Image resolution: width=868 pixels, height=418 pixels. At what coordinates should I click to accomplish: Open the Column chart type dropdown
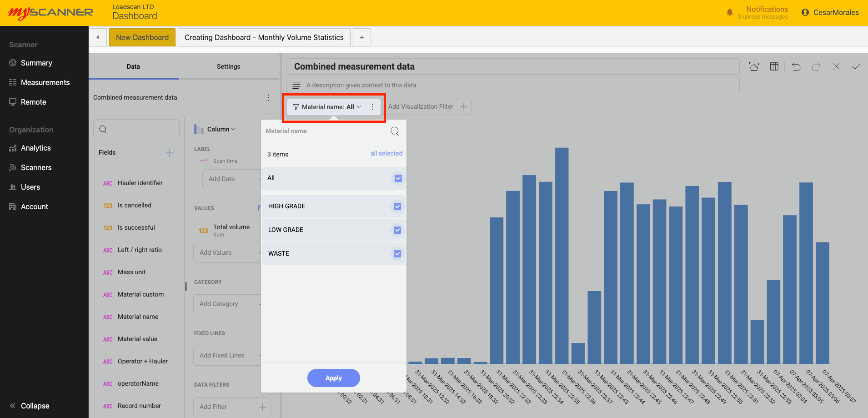click(215, 129)
